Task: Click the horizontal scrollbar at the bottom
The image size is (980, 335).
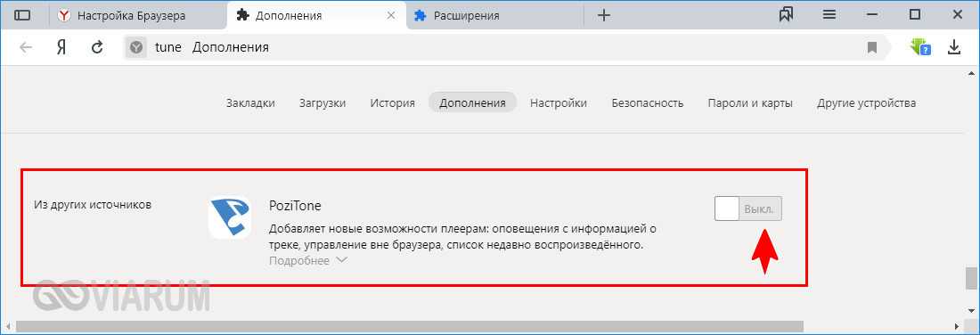Action: pos(410,326)
